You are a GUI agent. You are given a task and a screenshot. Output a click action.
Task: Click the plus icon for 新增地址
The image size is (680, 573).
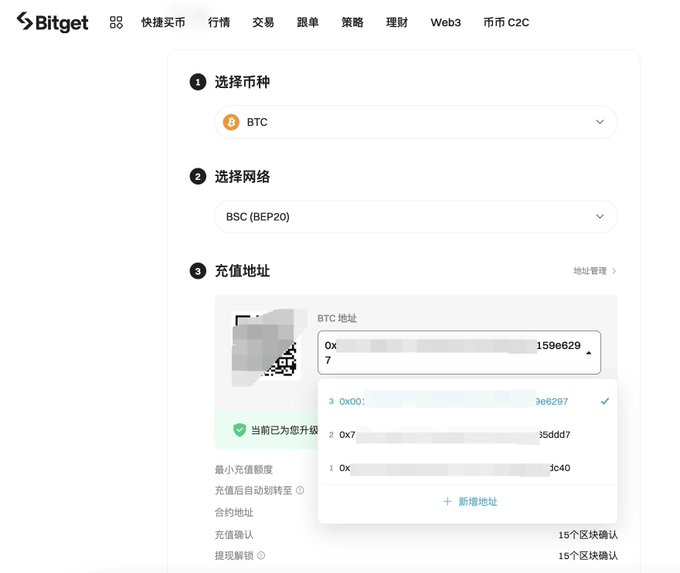click(x=448, y=501)
